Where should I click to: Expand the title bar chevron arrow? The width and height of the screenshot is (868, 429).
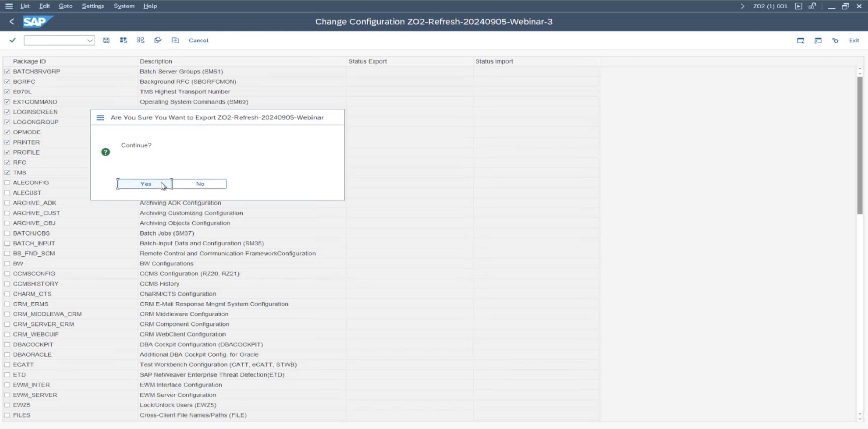click(x=743, y=6)
